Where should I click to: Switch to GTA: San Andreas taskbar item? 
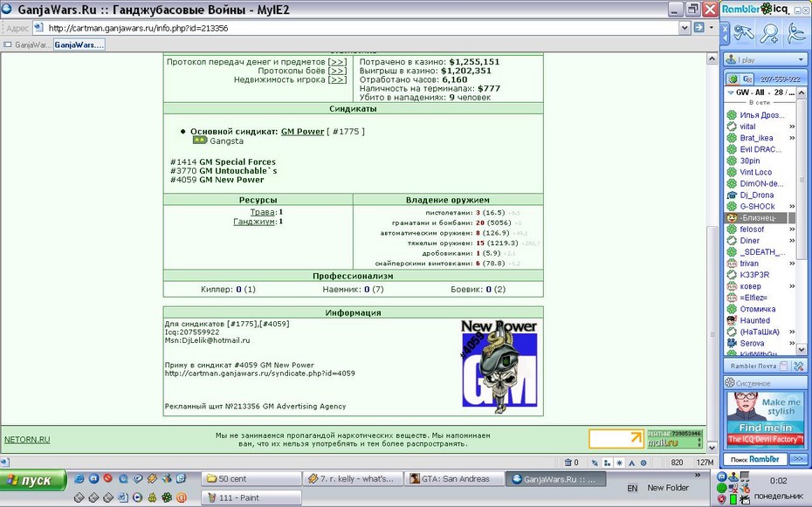(454, 479)
